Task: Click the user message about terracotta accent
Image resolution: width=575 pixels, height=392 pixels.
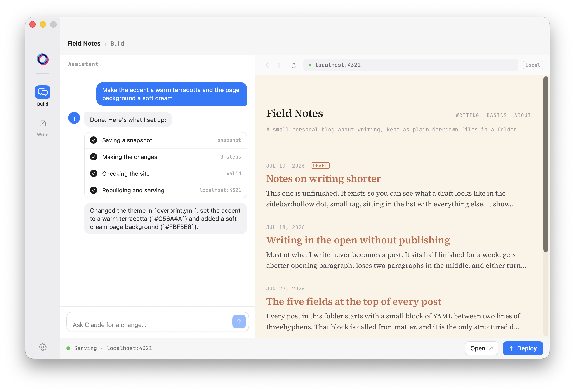Action: click(x=172, y=94)
